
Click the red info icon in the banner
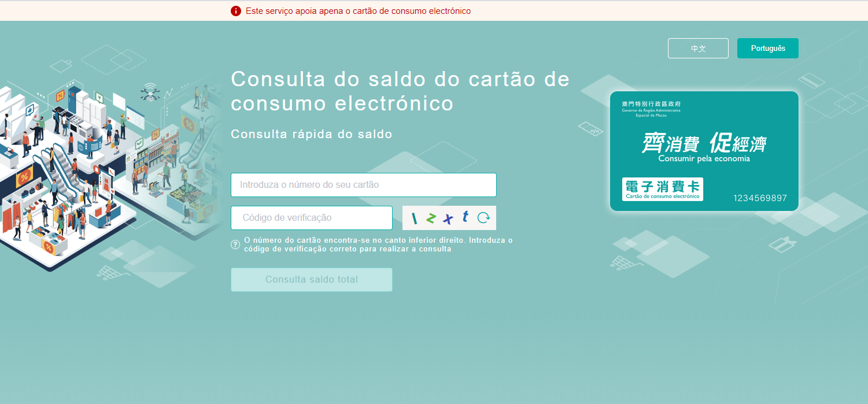pyautogui.click(x=235, y=11)
